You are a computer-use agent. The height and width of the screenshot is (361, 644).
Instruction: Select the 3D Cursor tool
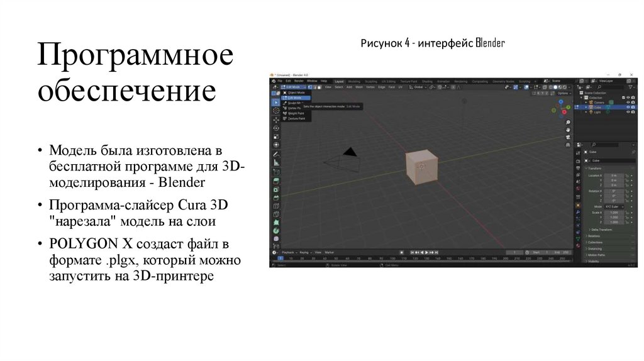pyautogui.click(x=276, y=111)
